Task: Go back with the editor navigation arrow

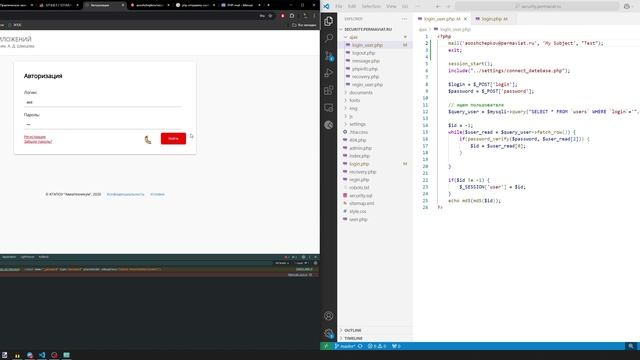Action: click(438, 6)
